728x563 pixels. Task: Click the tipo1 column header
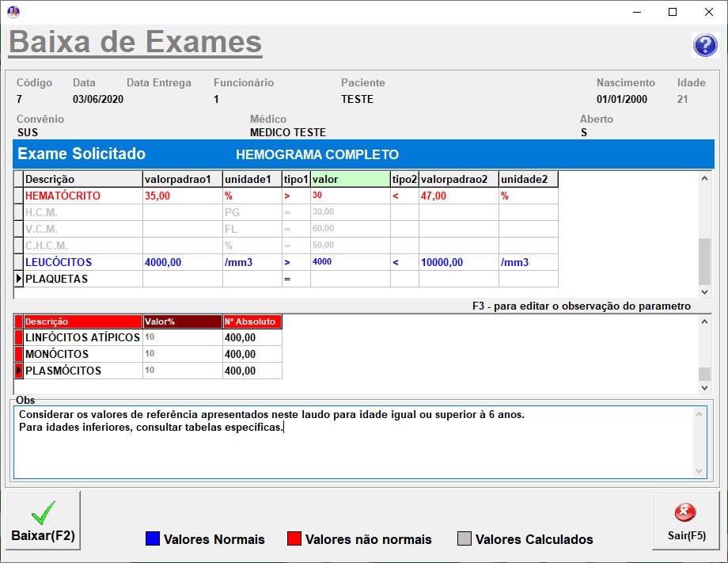click(296, 179)
